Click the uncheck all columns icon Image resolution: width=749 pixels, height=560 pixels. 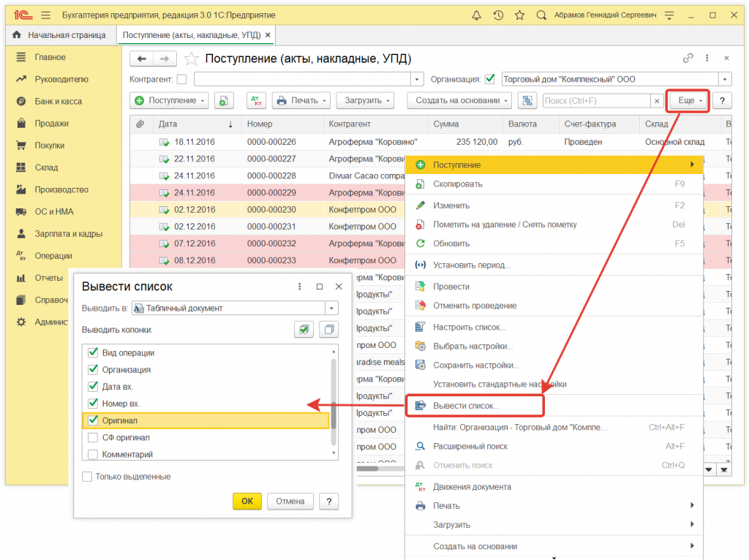[x=328, y=330]
